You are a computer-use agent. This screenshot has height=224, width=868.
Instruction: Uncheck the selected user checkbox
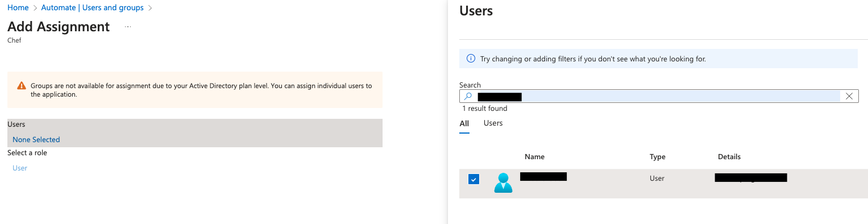pos(474,179)
